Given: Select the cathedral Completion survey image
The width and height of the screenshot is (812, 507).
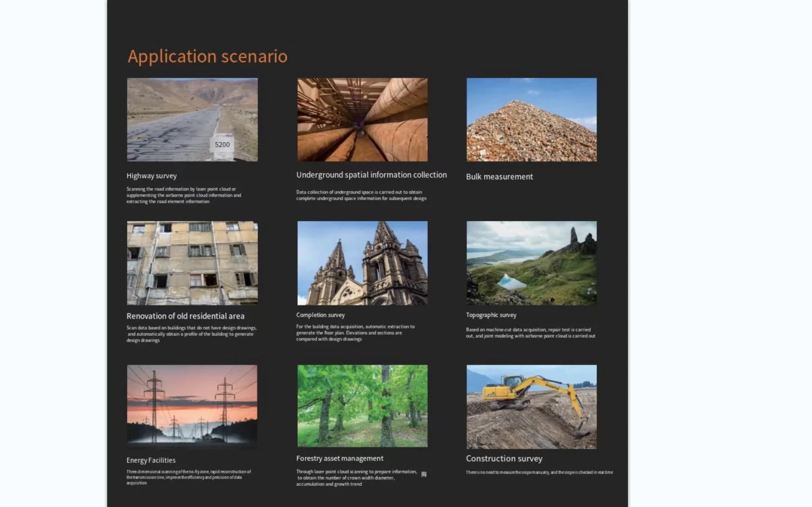Looking at the screenshot, I should (x=362, y=263).
